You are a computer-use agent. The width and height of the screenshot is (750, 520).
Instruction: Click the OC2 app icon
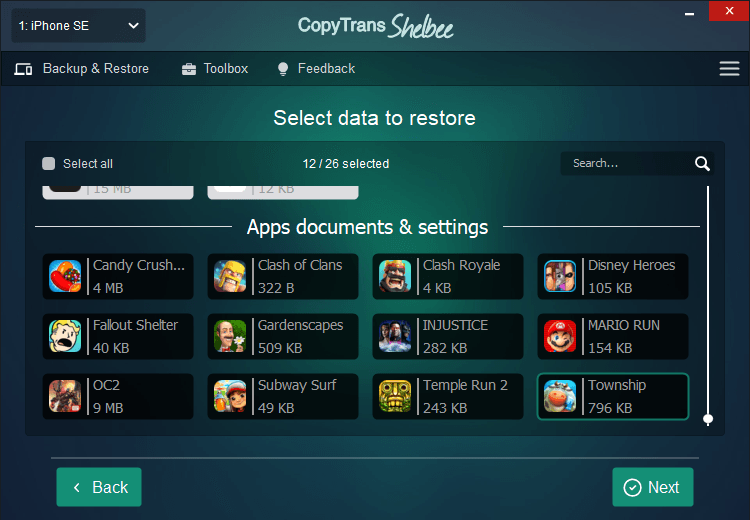(x=65, y=396)
